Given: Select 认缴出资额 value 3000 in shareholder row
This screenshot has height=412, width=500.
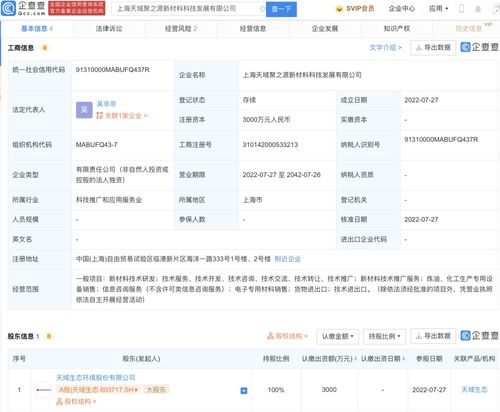Looking at the screenshot, I should point(329,390).
